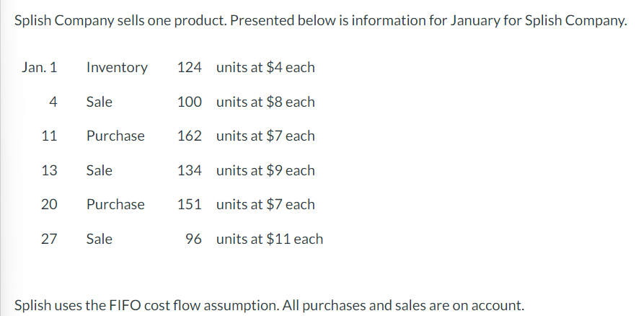Select the 'units at $9 each' text
This screenshot has width=644, height=316.
pos(265,170)
